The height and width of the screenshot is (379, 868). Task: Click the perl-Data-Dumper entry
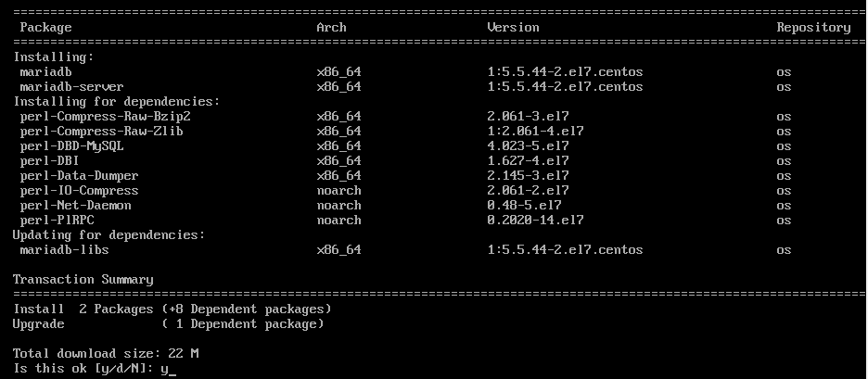point(79,176)
